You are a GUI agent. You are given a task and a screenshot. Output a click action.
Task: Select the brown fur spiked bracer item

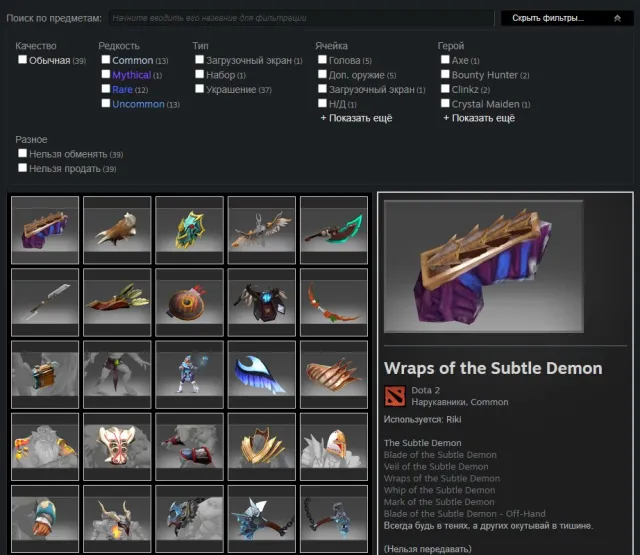point(117,230)
